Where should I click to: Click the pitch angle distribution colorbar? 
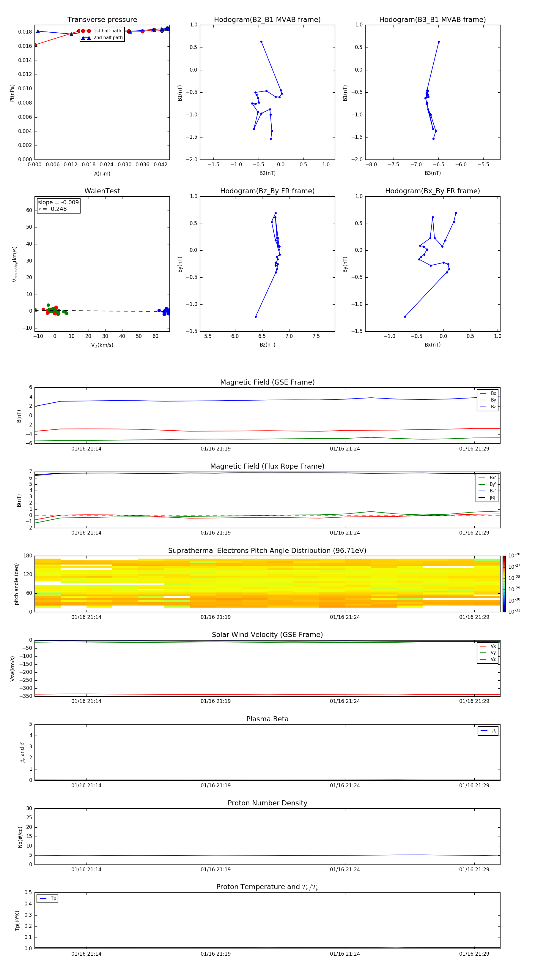(x=504, y=584)
